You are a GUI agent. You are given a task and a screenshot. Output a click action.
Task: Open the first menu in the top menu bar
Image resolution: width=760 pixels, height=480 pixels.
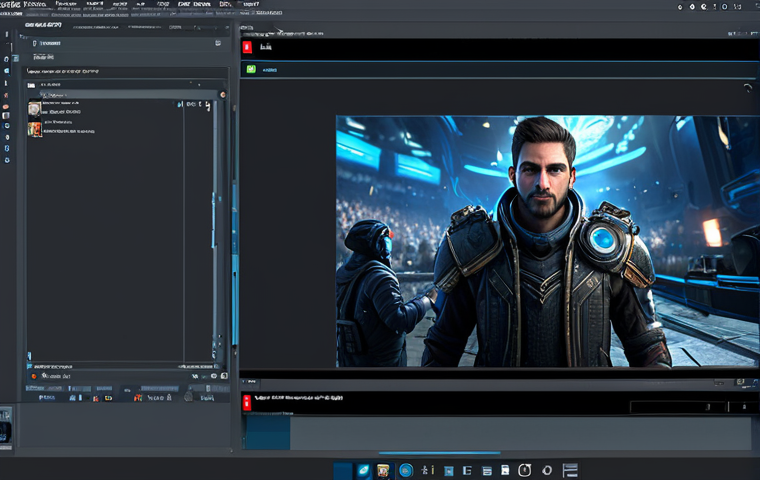pyautogui.click(x=10, y=5)
